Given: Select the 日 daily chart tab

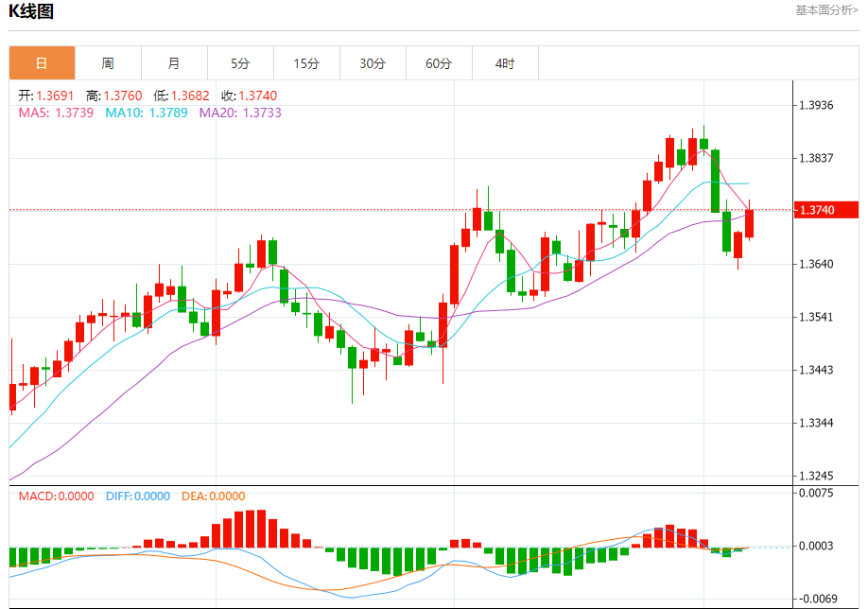Looking at the screenshot, I should coord(42,63).
